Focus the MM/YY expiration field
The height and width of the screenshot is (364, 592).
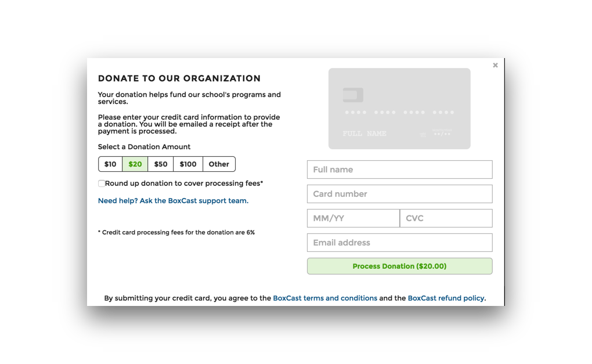pos(353,218)
